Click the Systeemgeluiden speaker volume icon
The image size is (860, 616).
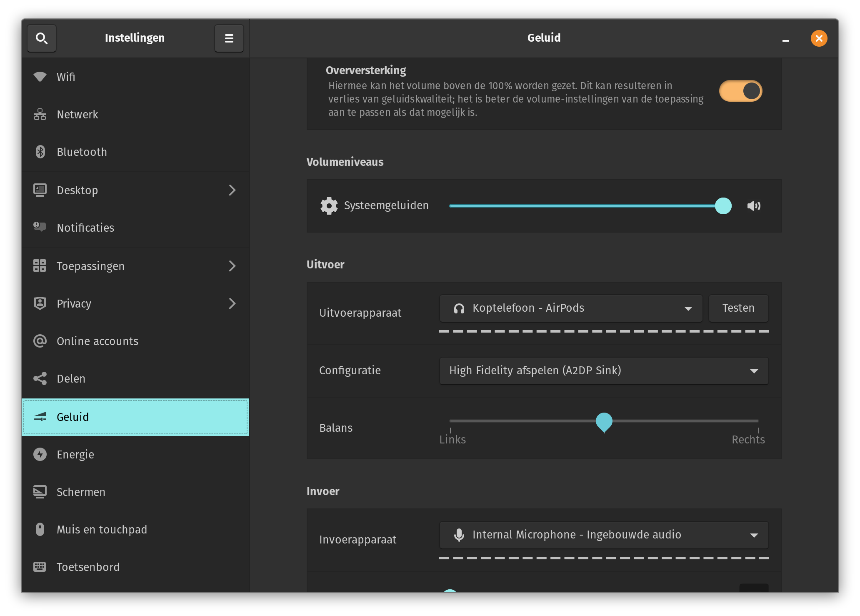tap(754, 206)
